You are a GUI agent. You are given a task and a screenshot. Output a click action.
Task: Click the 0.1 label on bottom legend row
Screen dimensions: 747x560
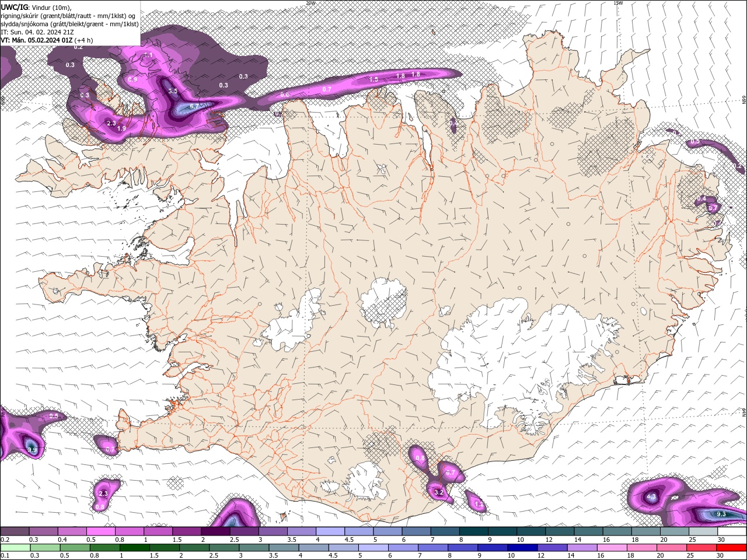pyautogui.click(x=5, y=555)
